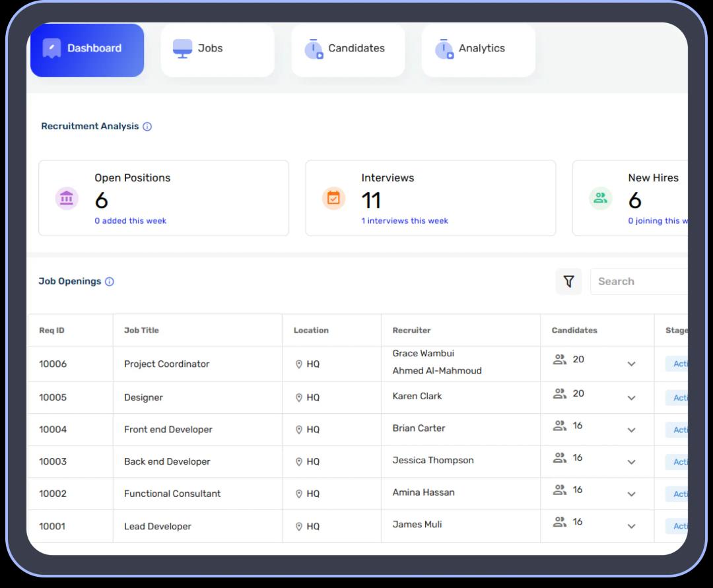Expand candidates for Front end Developer row
The width and height of the screenshot is (713, 588).
631,430
